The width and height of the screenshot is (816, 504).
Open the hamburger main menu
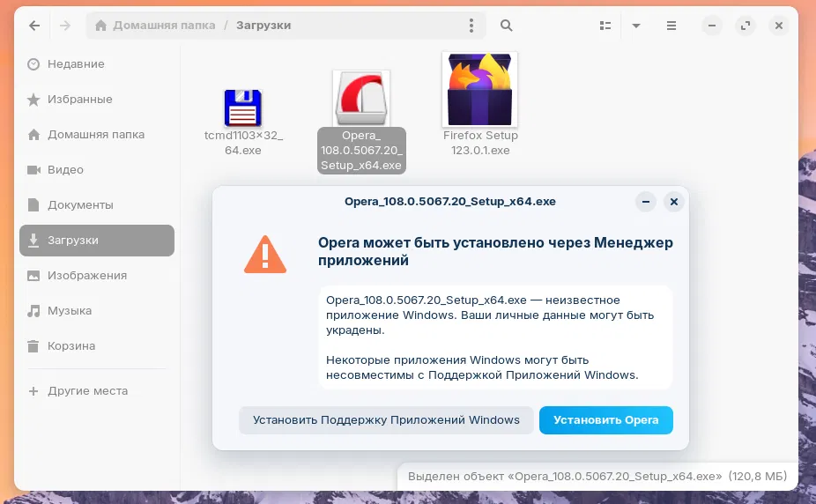671,26
